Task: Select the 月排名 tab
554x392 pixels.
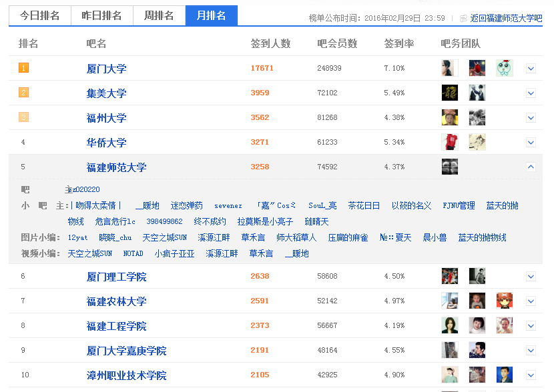Action: point(212,15)
